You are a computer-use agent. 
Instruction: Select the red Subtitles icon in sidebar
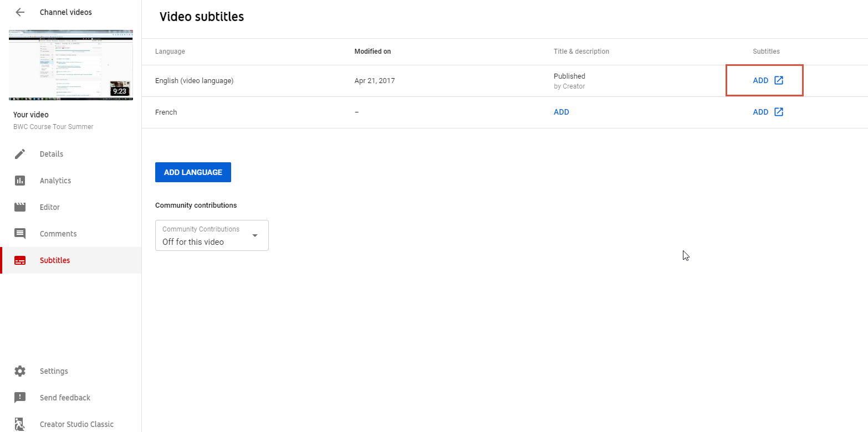[20, 260]
